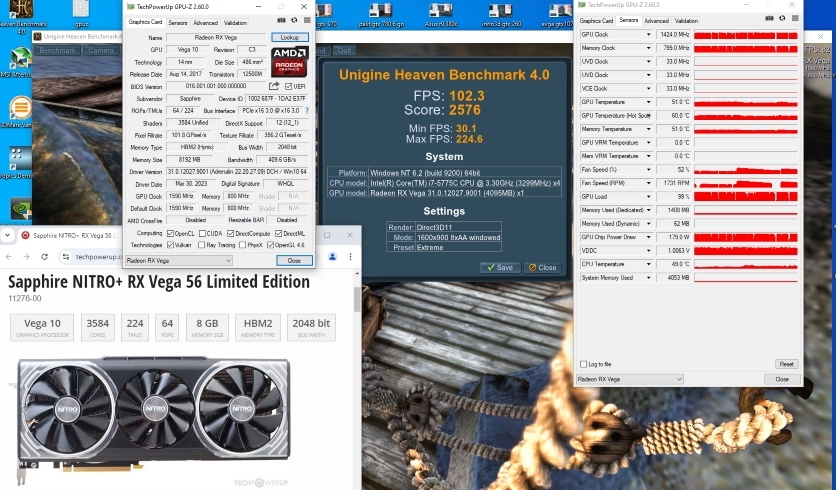
Task: Go forward in the browser
Action: pyautogui.click(x=27, y=256)
